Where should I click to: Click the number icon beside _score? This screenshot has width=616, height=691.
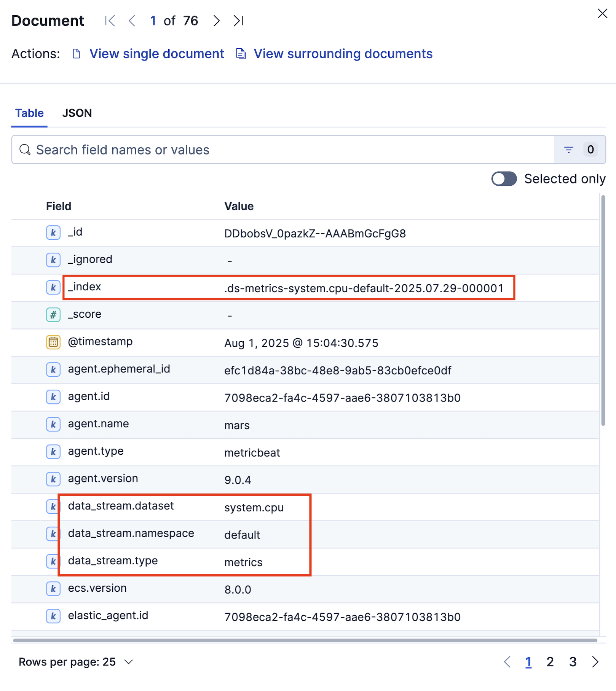coord(53,315)
